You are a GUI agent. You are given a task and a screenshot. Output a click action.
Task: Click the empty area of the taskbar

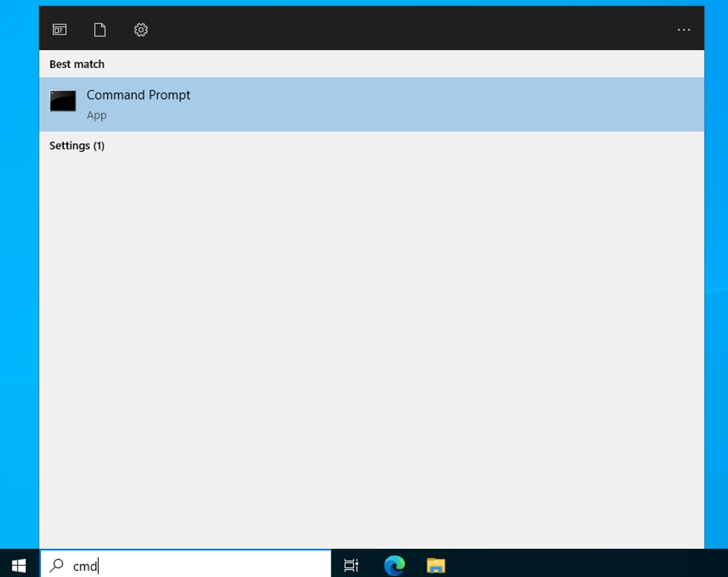pos(585,565)
